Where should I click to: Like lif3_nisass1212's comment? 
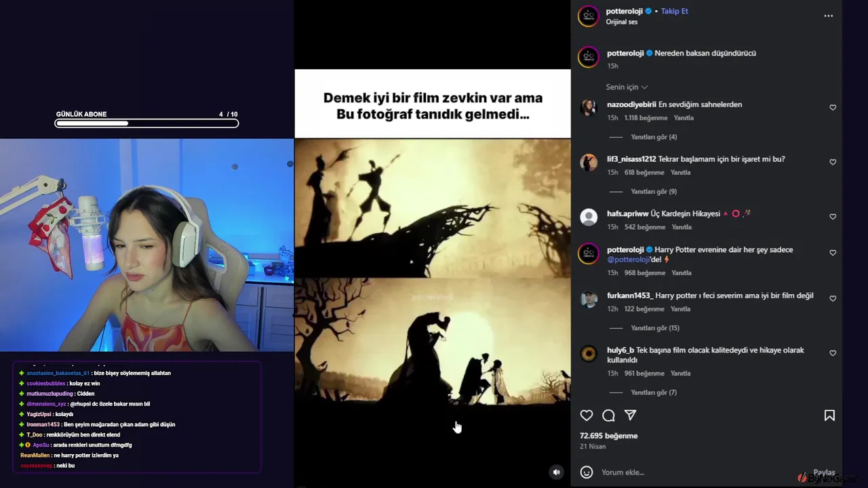(x=833, y=162)
